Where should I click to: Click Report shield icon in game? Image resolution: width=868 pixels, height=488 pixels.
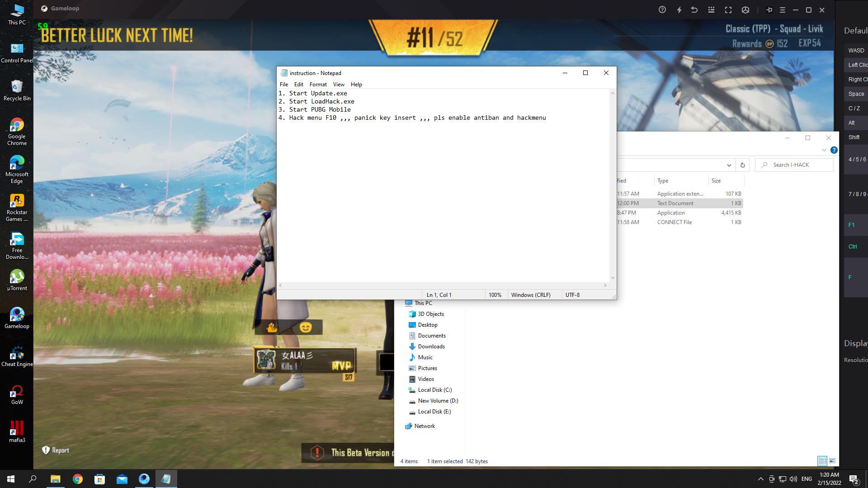[46, 450]
